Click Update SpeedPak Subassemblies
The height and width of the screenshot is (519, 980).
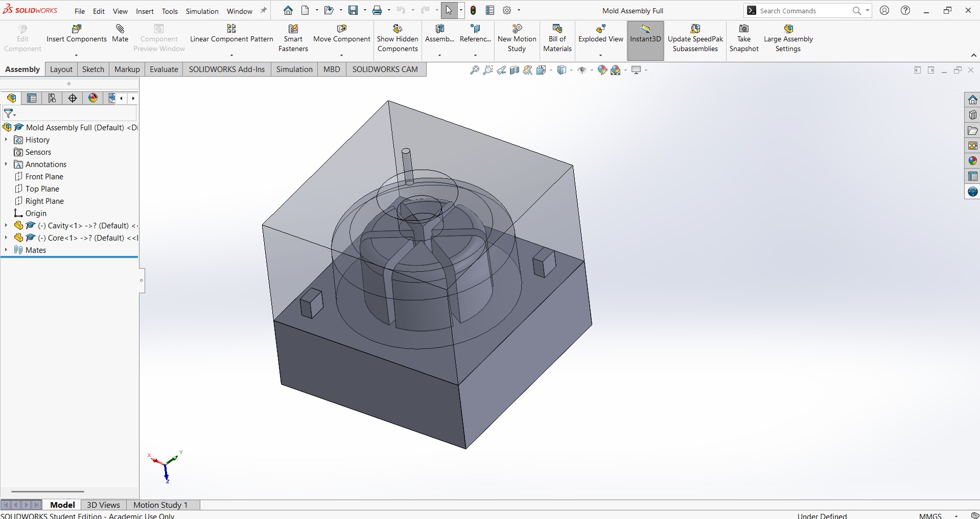(695, 38)
